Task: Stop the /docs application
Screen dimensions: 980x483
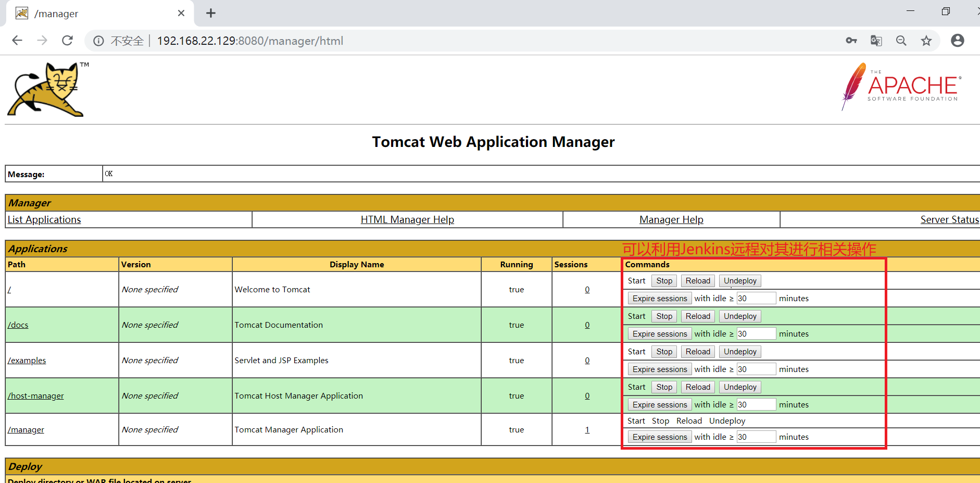Action: point(664,316)
